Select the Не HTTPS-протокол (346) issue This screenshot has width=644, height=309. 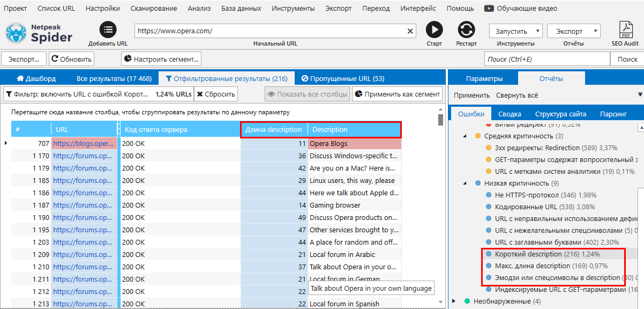coord(541,195)
